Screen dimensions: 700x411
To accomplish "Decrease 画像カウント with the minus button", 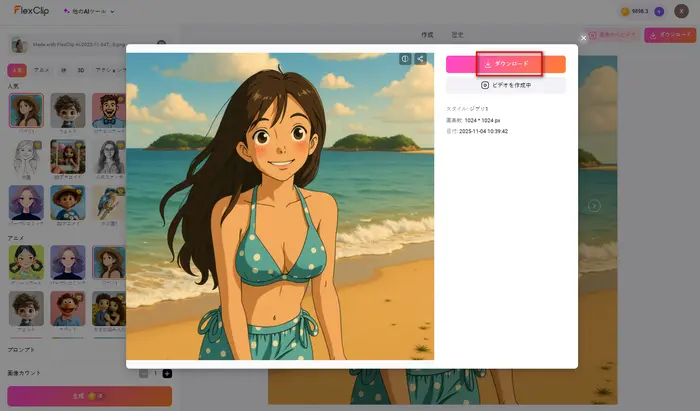I will (x=143, y=374).
